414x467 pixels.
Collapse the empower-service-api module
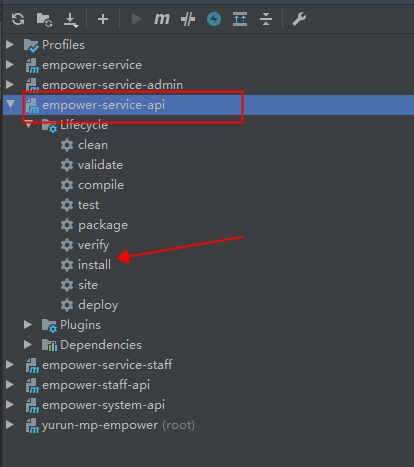(11, 104)
